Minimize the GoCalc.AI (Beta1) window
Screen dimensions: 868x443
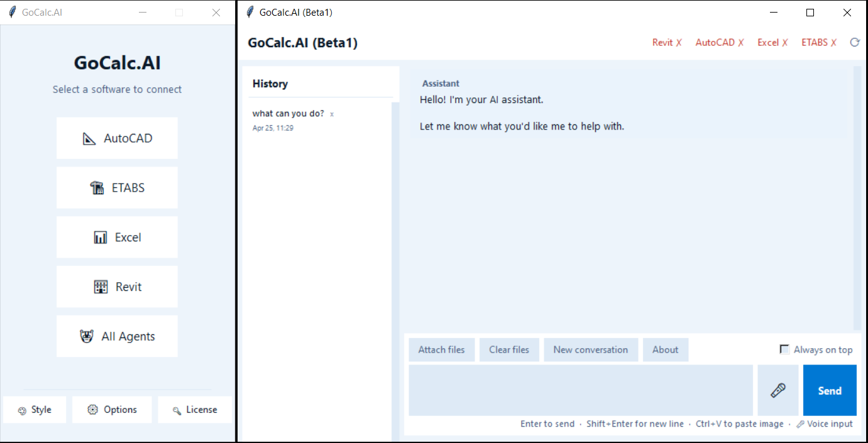tap(774, 13)
